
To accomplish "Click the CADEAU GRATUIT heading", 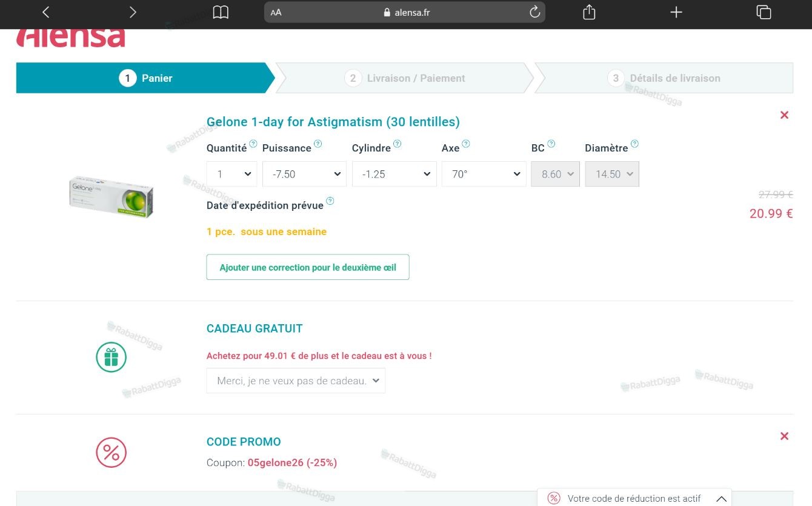I will coord(255,328).
